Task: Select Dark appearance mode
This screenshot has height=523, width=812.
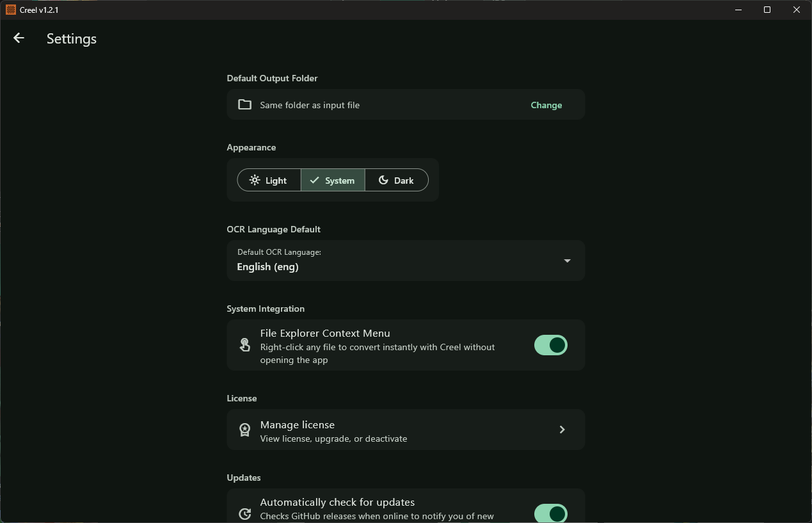Action: pos(397,180)
